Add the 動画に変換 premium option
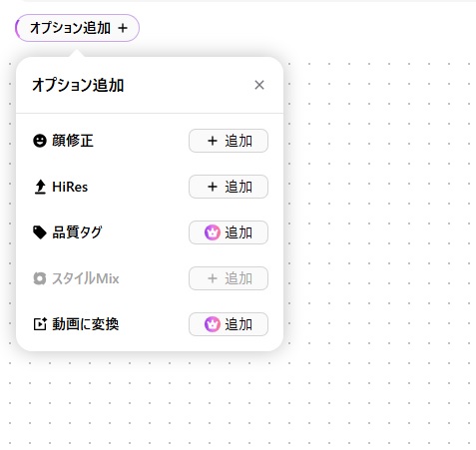Image resolution: width=476 pixels, height=450 pixels. pyautogui.click(x=229, y=324)
